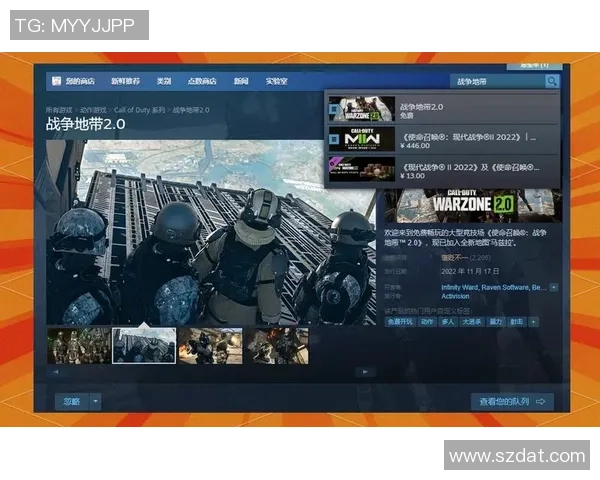The image size is (600, 480).
Task: Select the ¥ 13.00 search result
Action: click(443, 170)
